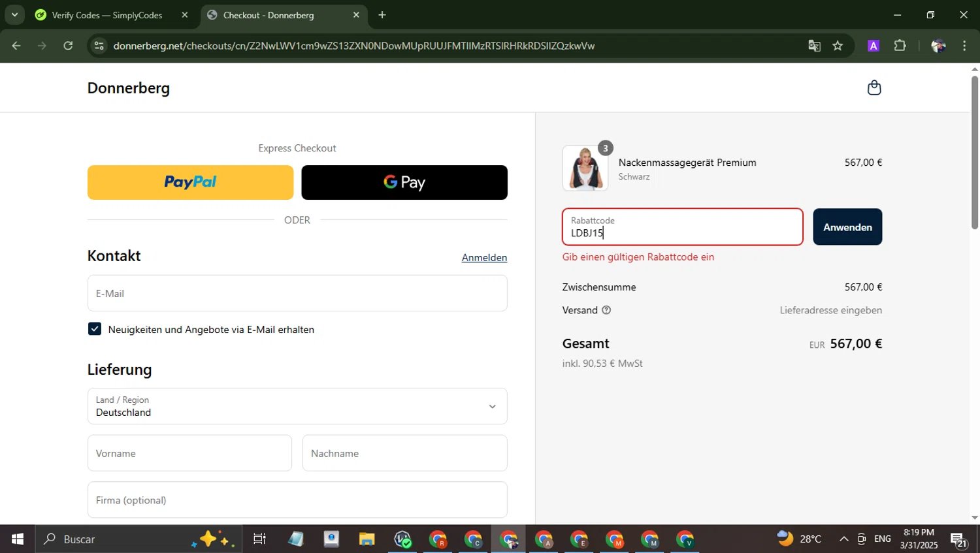The height and width of the screenshot is (553, 980).
Task: Click the forward navigation arrow
Action: click(x=42, y=46)
